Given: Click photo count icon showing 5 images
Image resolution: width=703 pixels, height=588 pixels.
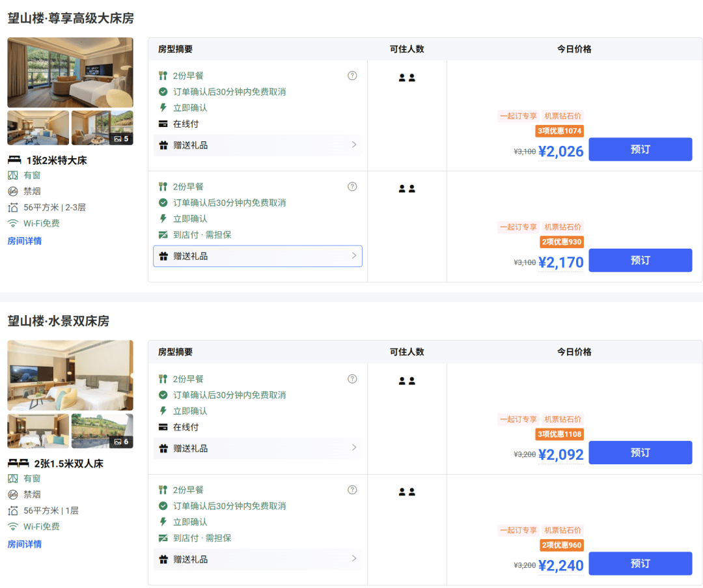Looking at the screenshot, I should click(118, 139).
